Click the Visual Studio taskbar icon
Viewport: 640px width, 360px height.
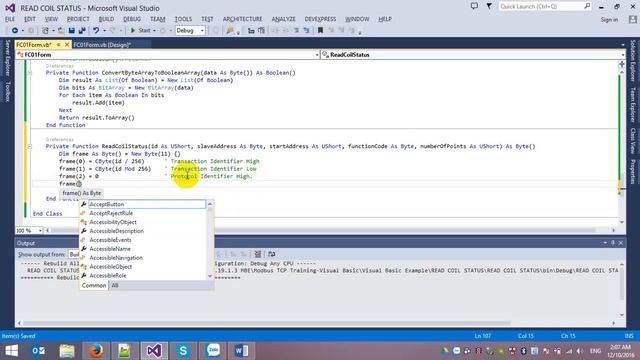coord(154,351)
